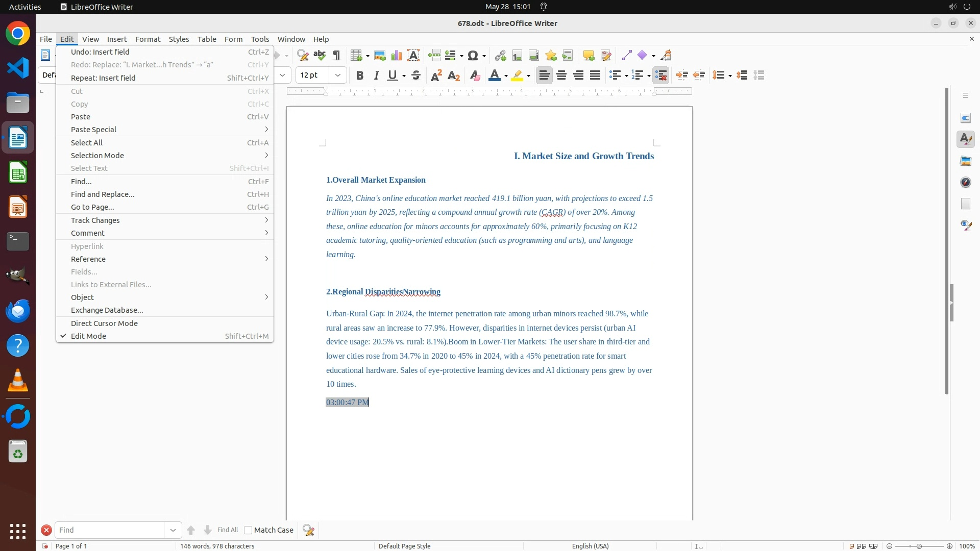Insert a chart from toolbar
Screen dimensions: 980x551
coord(397,56)
